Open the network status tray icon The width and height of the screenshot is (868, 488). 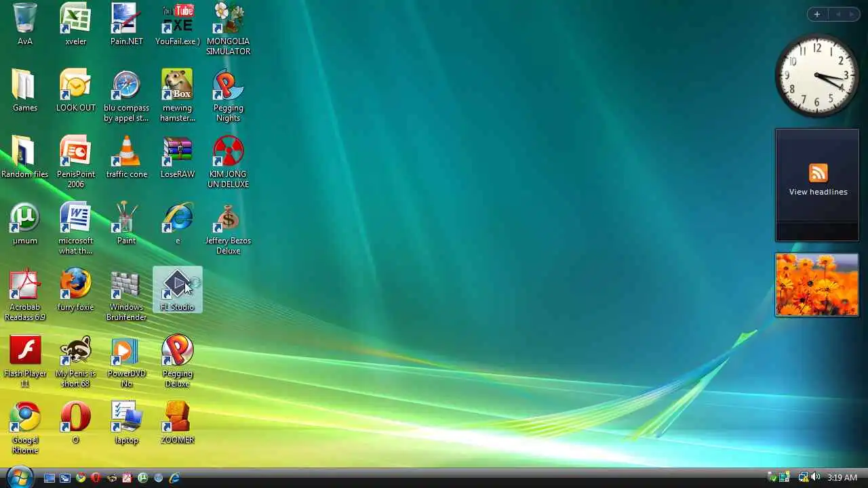pyautogui.click(x=804, y=478)
